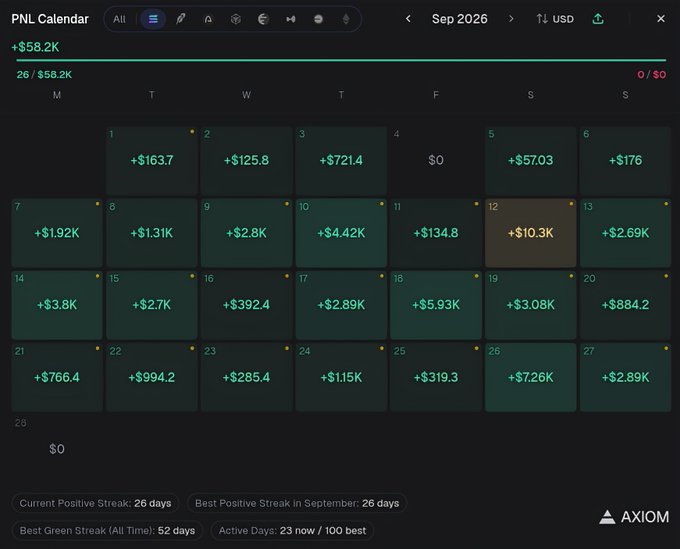Open the Sep 2026 month picker

click(x=459, y=19)
